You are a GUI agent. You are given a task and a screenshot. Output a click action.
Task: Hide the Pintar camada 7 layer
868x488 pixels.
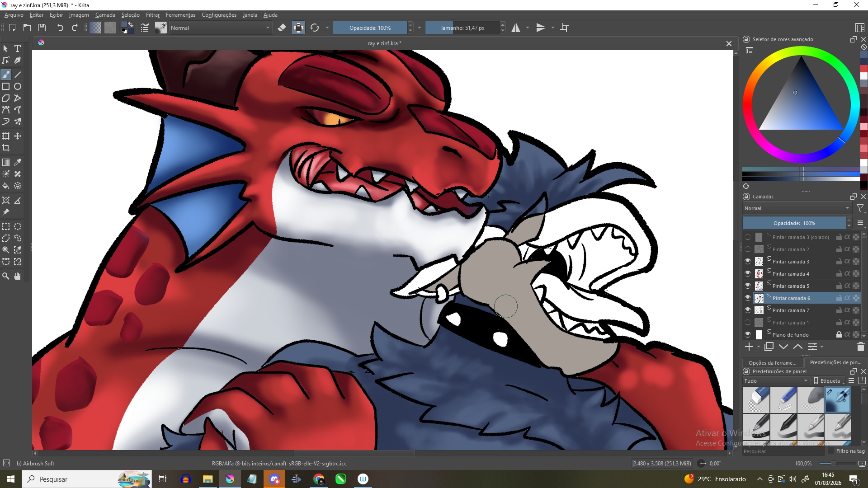(x=748, y=310)
